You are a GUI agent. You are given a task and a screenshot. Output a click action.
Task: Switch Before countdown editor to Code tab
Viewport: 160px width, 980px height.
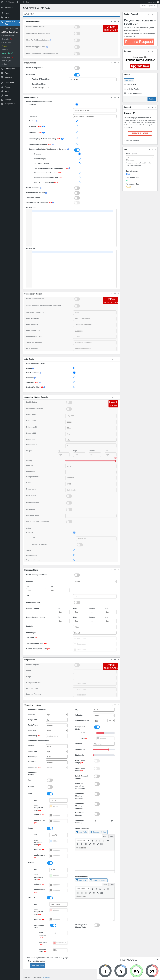pos(112,836)
